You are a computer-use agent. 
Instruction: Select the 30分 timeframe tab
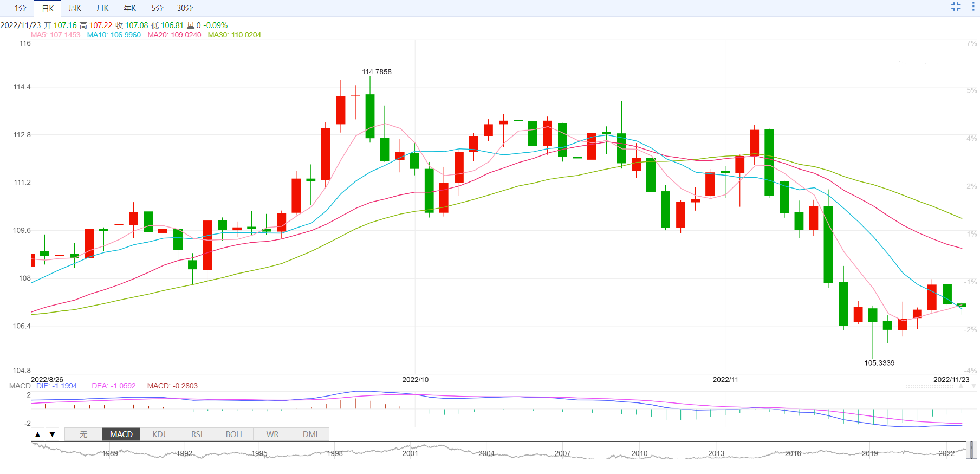tap(185, 8)
